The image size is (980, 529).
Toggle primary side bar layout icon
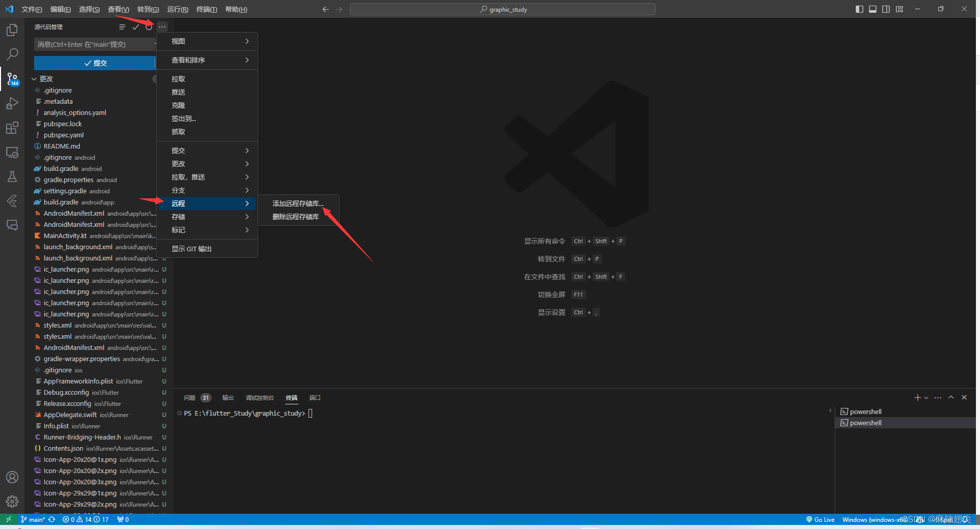pyautogui.click(x=860, y=9)
